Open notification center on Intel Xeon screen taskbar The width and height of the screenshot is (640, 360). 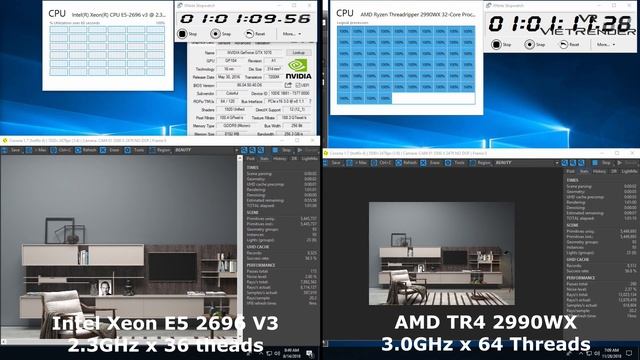coord(309,353)
